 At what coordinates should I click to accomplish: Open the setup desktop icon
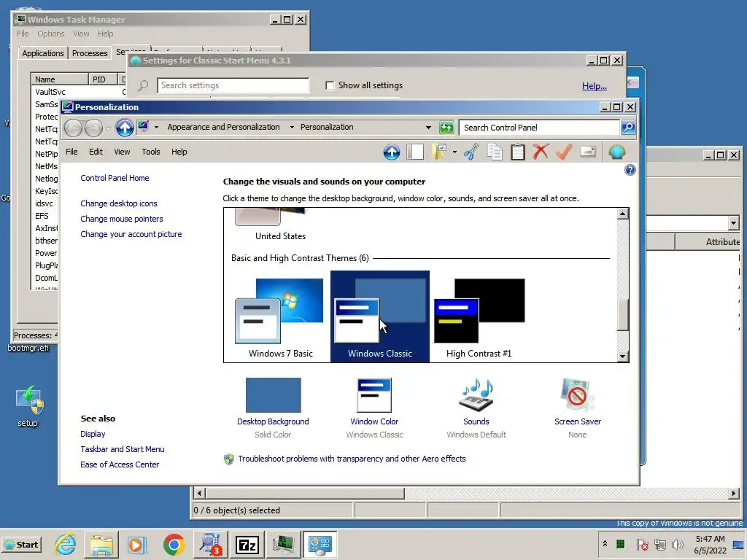(x=28, y=407)
